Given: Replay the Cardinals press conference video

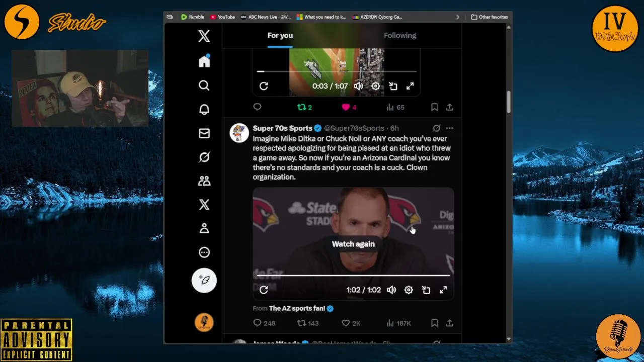Looking at the screenshot, I should coord(264,290).
